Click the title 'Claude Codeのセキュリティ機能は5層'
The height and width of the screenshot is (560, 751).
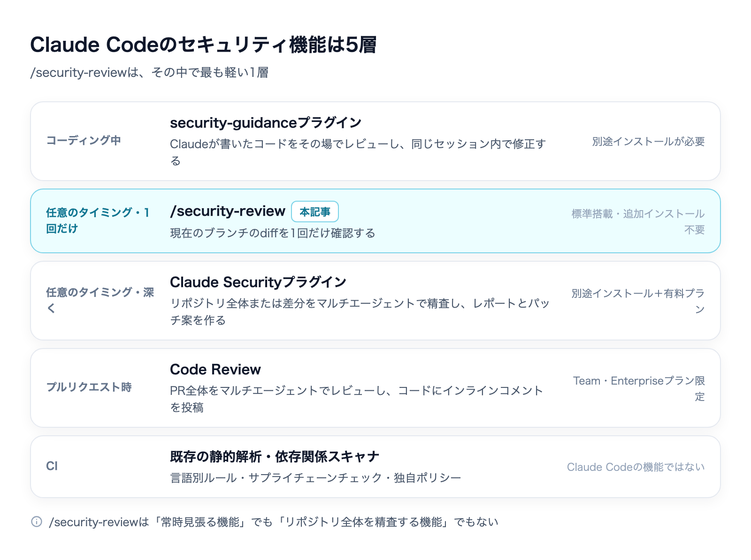tap(203, 45)
